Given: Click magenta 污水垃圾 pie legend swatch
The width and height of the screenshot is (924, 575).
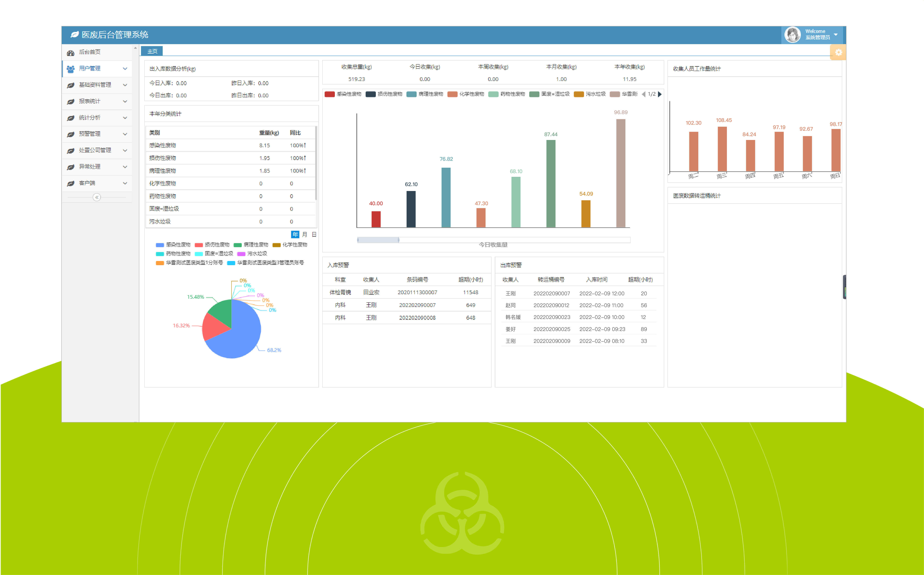Looking at the screenshot, I should point(241,254).
